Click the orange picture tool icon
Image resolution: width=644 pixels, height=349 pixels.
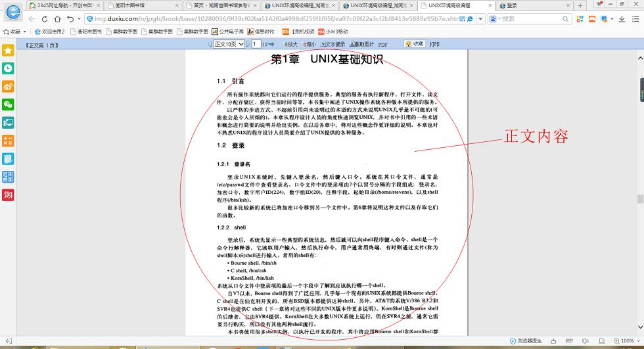(592, 19)
